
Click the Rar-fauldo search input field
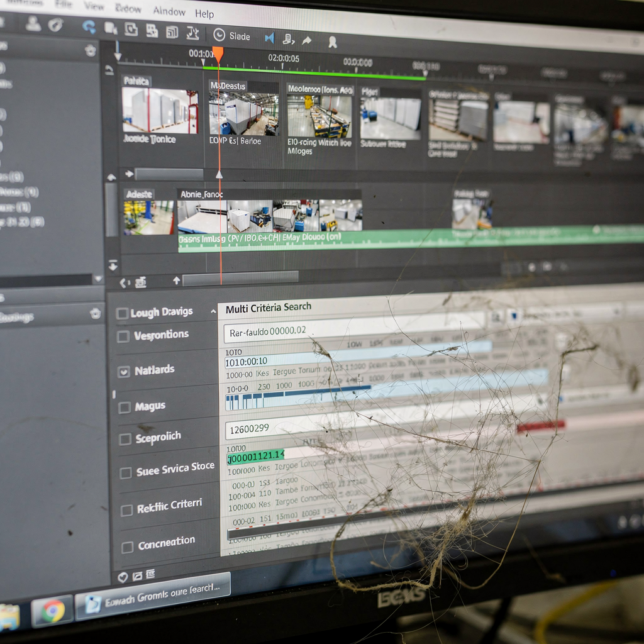(352, 330)
